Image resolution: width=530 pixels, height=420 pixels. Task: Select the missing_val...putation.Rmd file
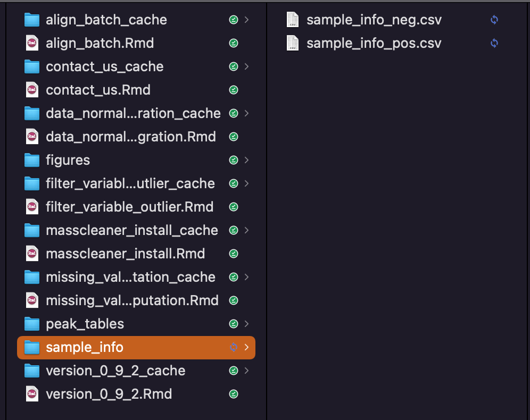click(x=136, y=300)
